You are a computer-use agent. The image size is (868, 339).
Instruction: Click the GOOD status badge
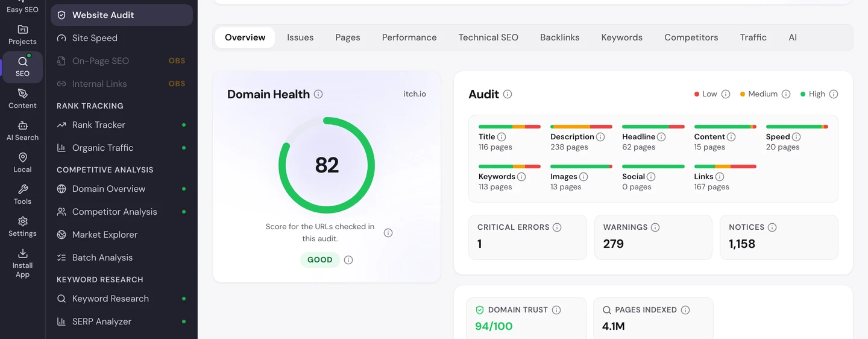click(x=320, y=260)
